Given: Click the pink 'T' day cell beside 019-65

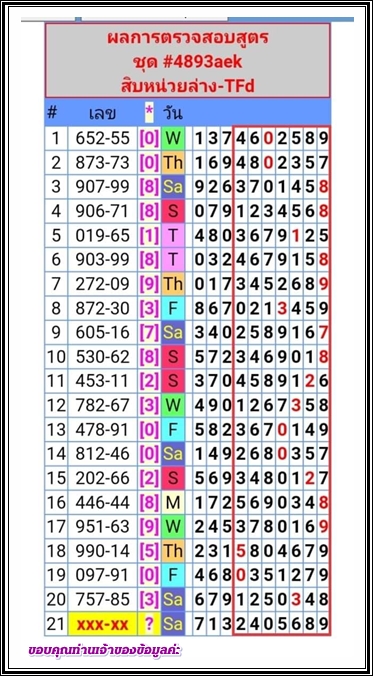Looking at the screenshot, I should 173,235.
